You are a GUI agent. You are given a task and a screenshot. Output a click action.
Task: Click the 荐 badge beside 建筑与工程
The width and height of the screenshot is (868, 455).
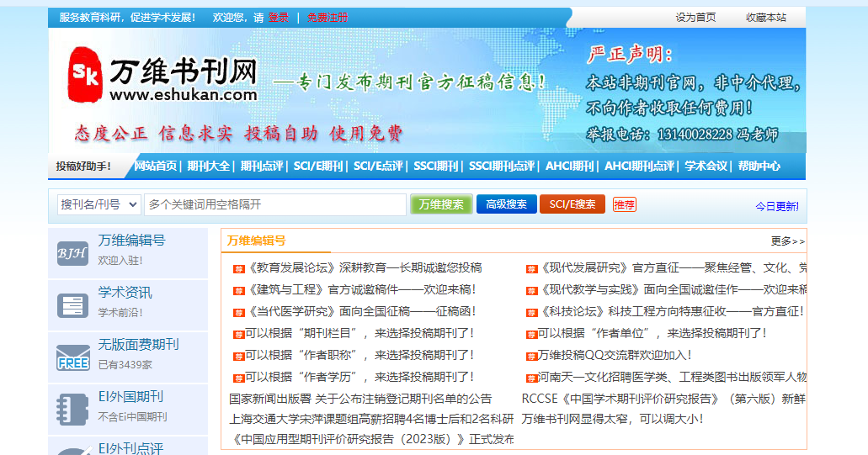(x=238, y=291)
